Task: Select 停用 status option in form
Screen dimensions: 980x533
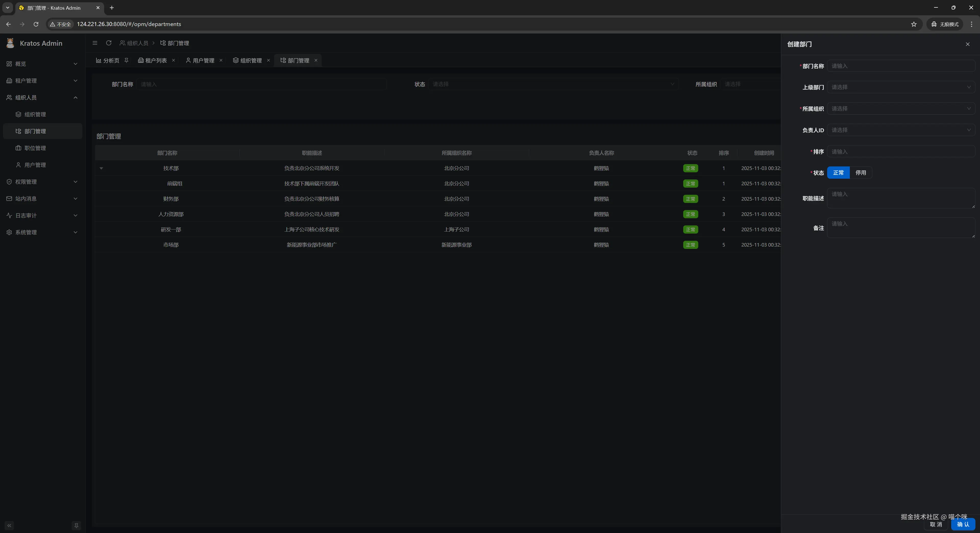Action: (x=861, y=173)
